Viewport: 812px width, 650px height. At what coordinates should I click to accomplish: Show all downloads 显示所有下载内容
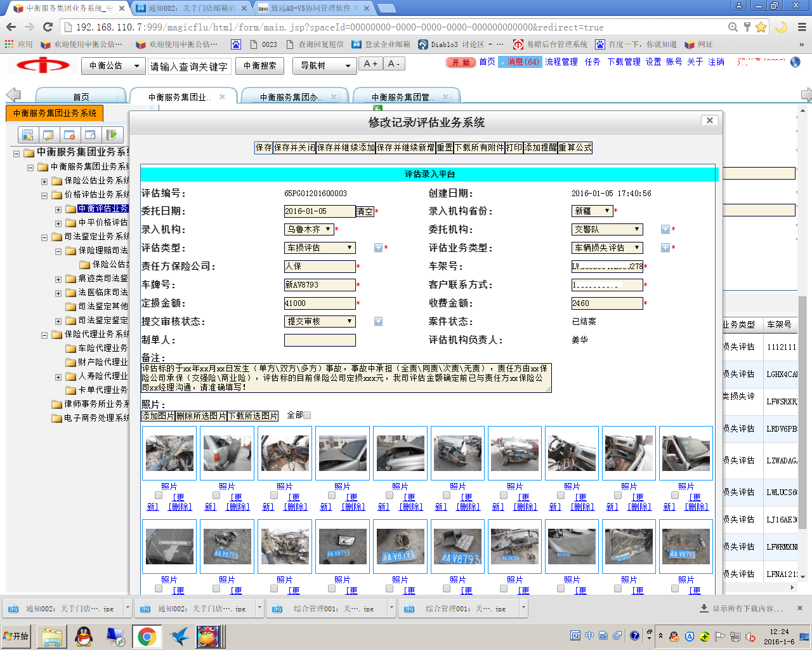tap(742, 608)
